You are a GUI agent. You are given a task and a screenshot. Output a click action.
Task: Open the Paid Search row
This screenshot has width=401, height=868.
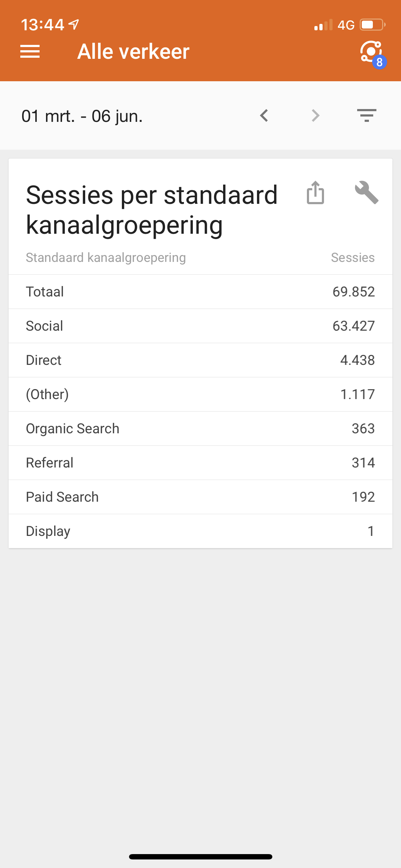(200, 497)
